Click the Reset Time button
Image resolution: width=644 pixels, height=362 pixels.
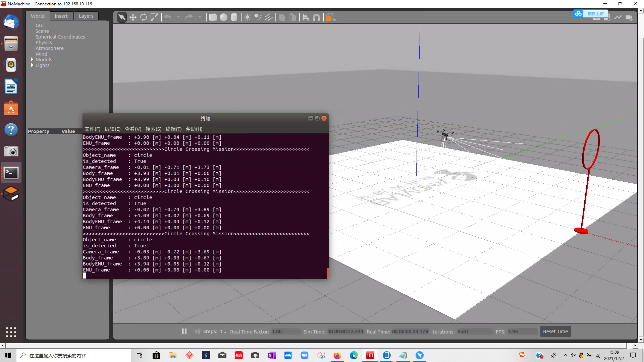coord(555,331)
